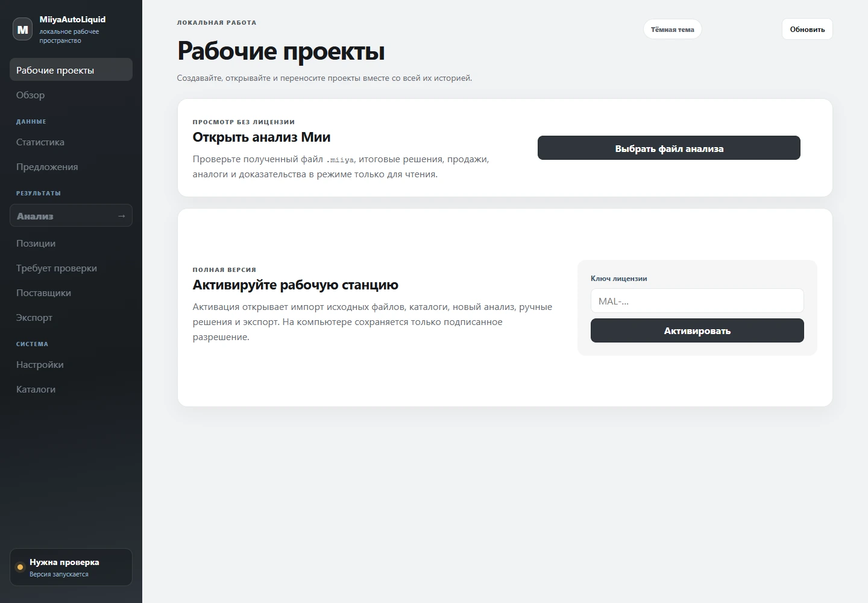Viewport: 868px width, 603px height.
Task: Click the MiiyaAutoLiquid M logo icon
Action: point(23,29)
